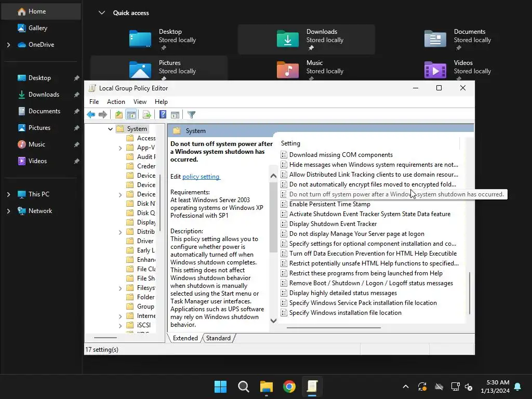532x399 pixels.
Task: Click description pane scroll-up arrow
Action: click(273, 176)
